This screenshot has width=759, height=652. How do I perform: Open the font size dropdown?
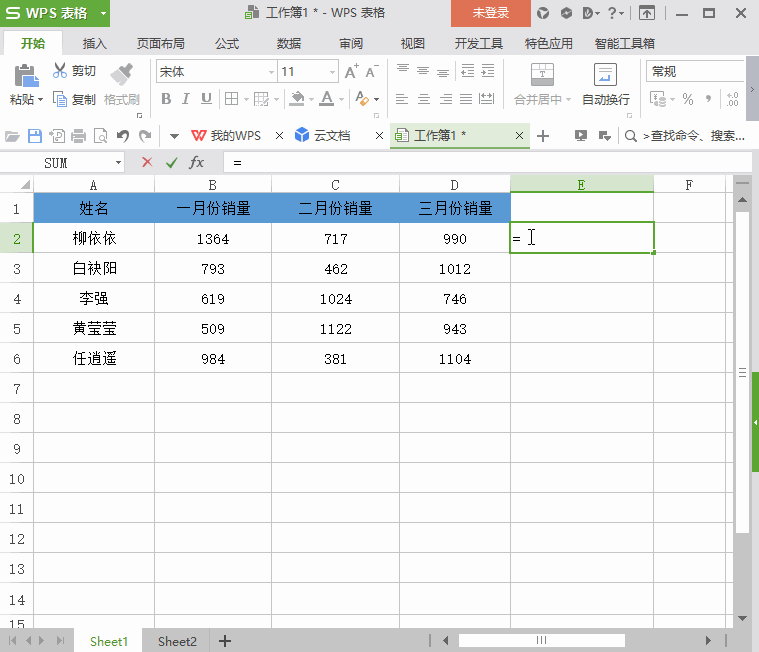coord(332,72)
